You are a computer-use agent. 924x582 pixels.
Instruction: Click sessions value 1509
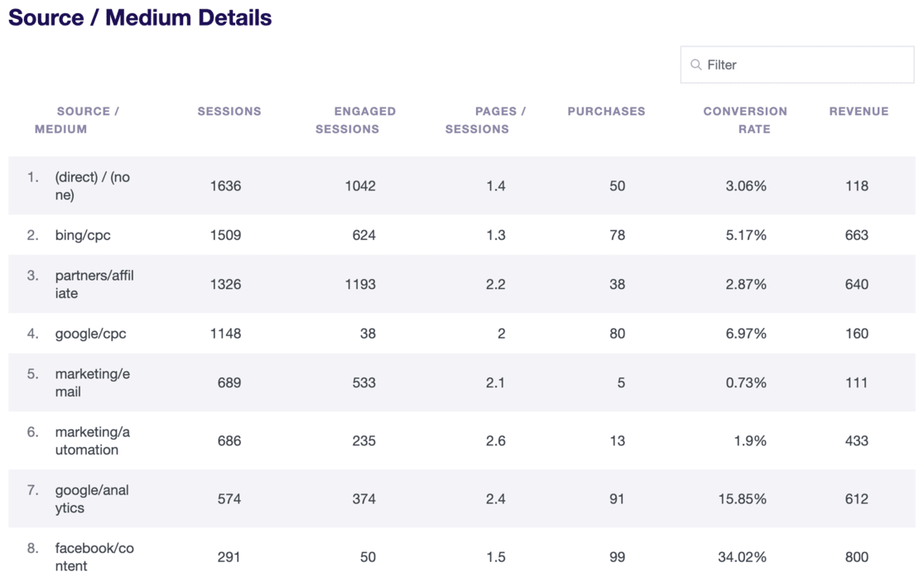click(226, 235)
